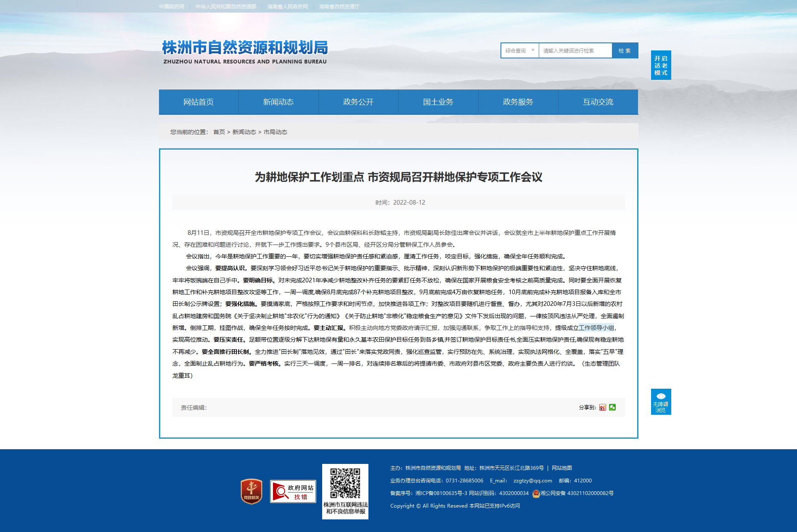This screenshot has height=532, width=797.
Task: Open the 网站地图 footer link
Action: click(x=562, y=468)
